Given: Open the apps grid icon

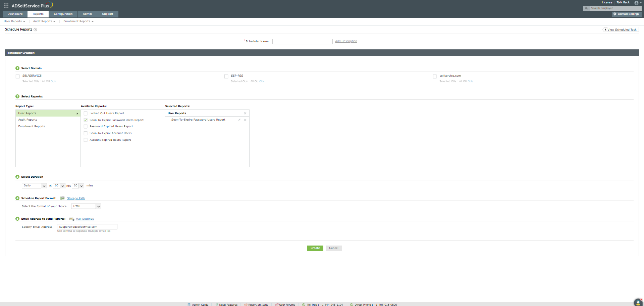Looking at the screenshot, I should 6,6.
